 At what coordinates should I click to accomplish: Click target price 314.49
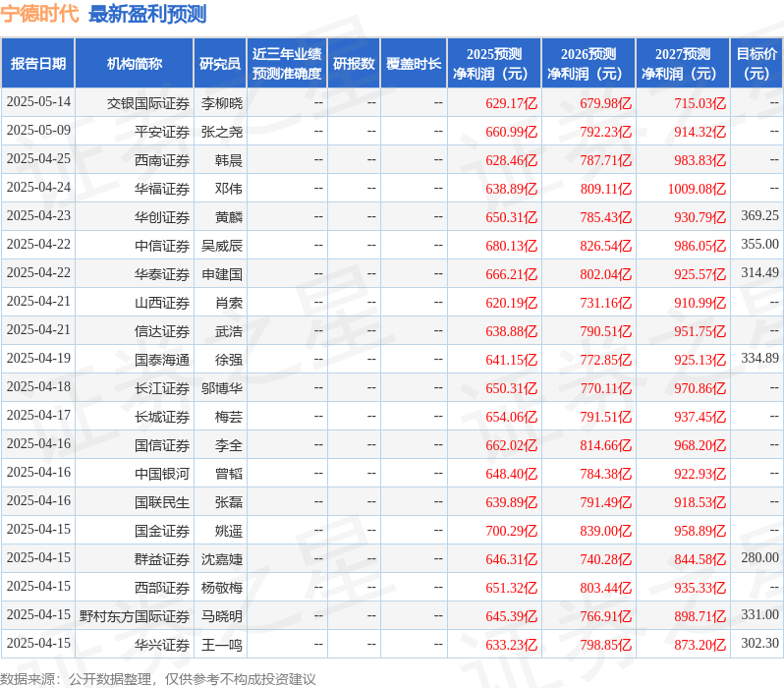760,272
